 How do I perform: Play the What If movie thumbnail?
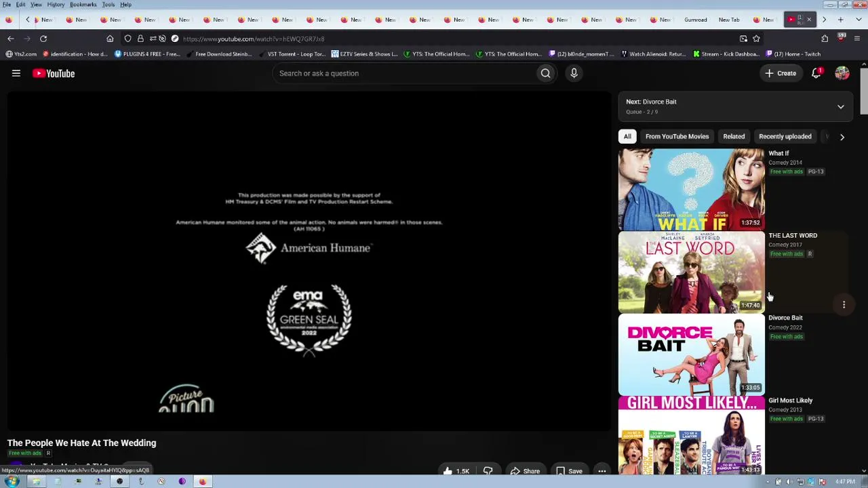point(691,190)
